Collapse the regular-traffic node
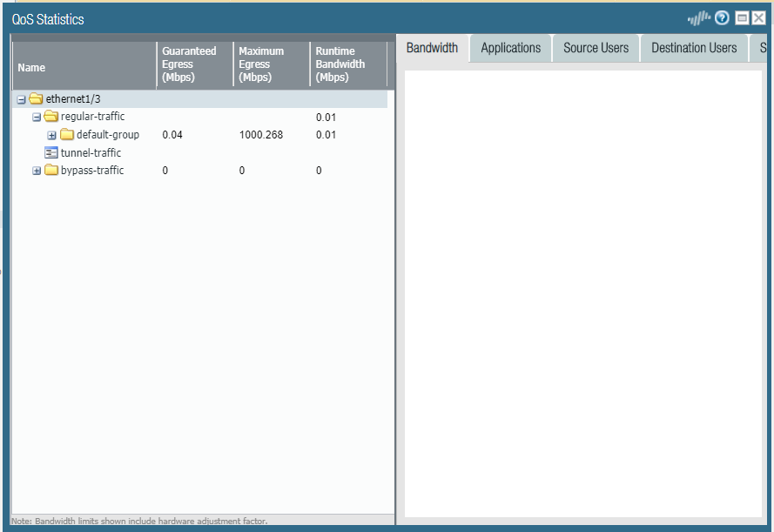The width and height of the screenshot is (774, 532). (37, 118)
